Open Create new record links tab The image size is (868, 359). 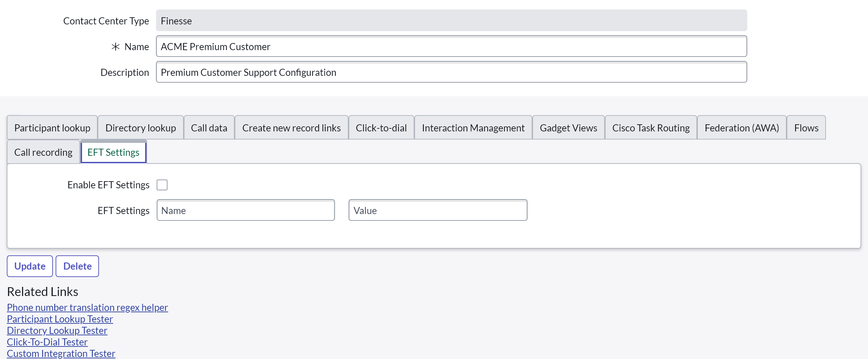pyautogui.click(x=291, y=128)
